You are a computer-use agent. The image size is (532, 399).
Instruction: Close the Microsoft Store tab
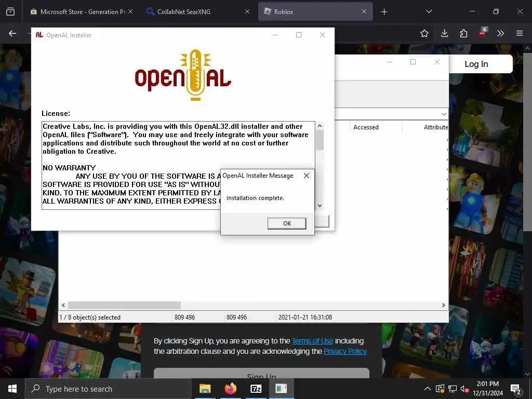(x=130, y=11)
